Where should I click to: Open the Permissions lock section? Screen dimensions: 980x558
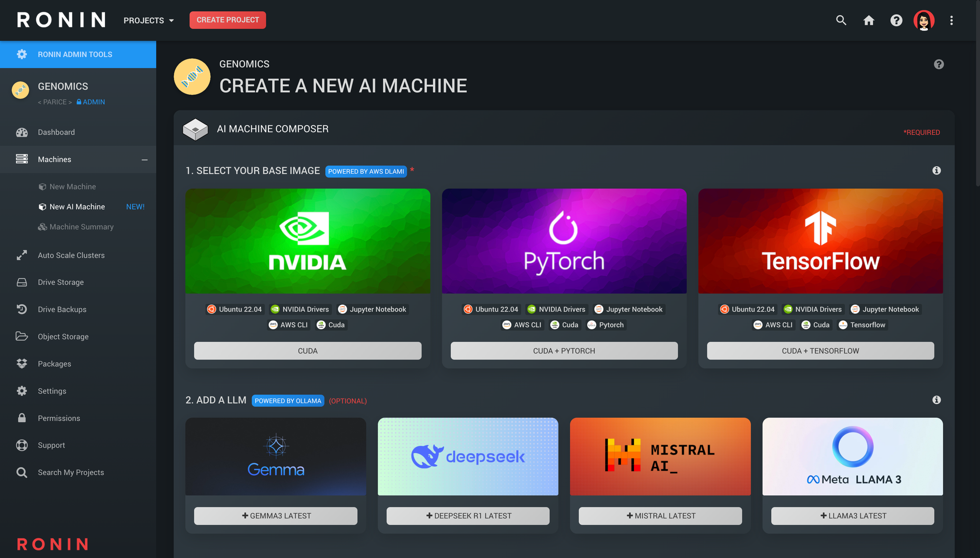(59, 418)
